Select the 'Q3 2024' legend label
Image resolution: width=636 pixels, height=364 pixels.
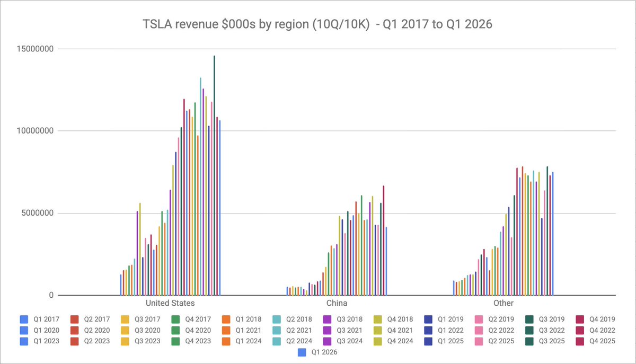click(350, 341)
